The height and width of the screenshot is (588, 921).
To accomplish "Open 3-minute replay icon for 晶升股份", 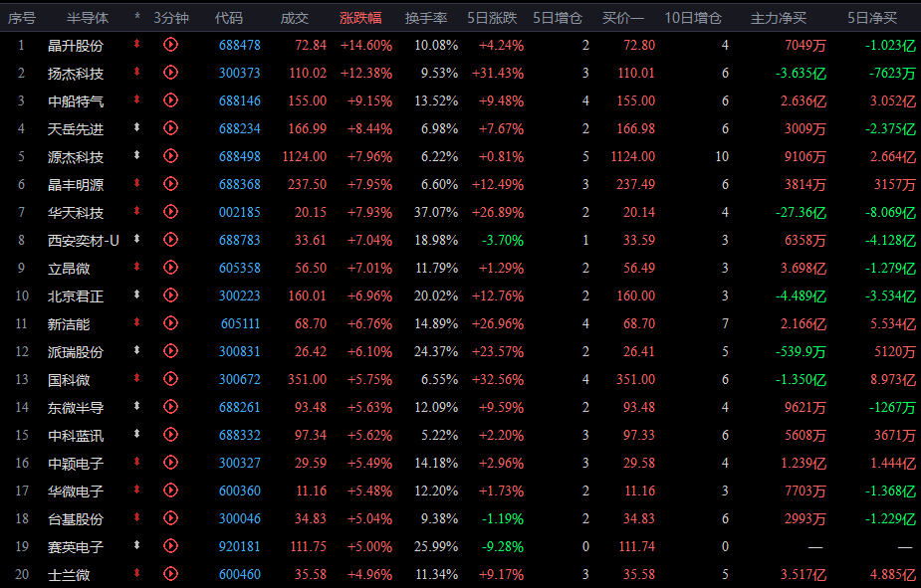I will click(170, 44).
